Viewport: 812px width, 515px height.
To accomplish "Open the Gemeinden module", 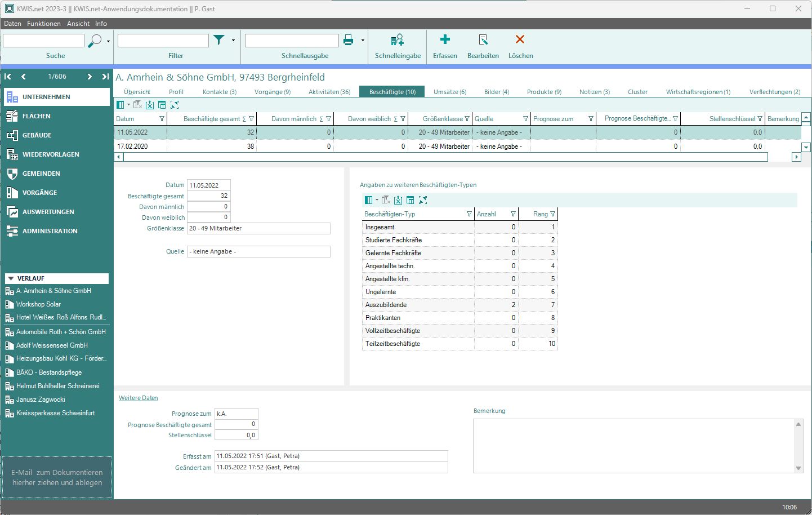I will [56, 174].
